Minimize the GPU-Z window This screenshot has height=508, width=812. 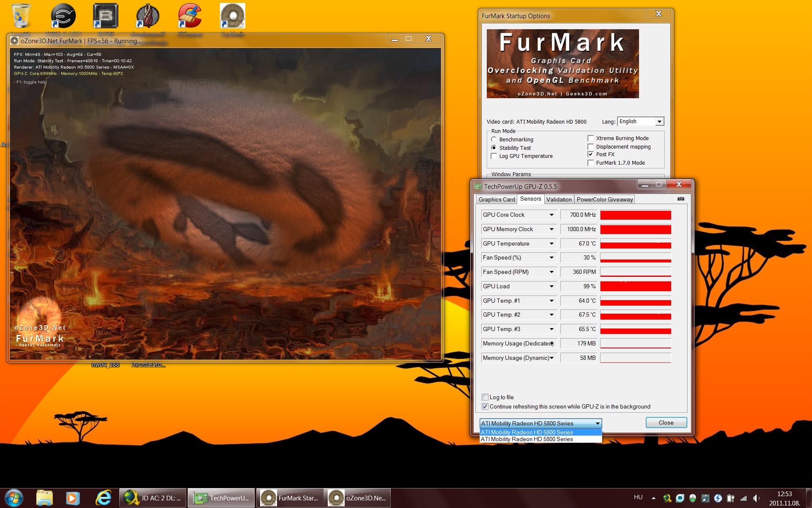click(645, 185)
